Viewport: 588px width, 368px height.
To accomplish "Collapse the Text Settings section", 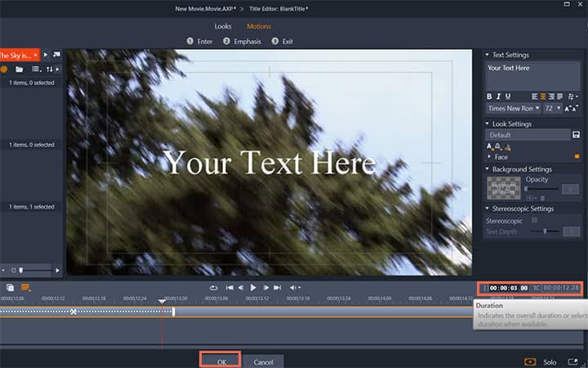I will [x=488, y=55].
